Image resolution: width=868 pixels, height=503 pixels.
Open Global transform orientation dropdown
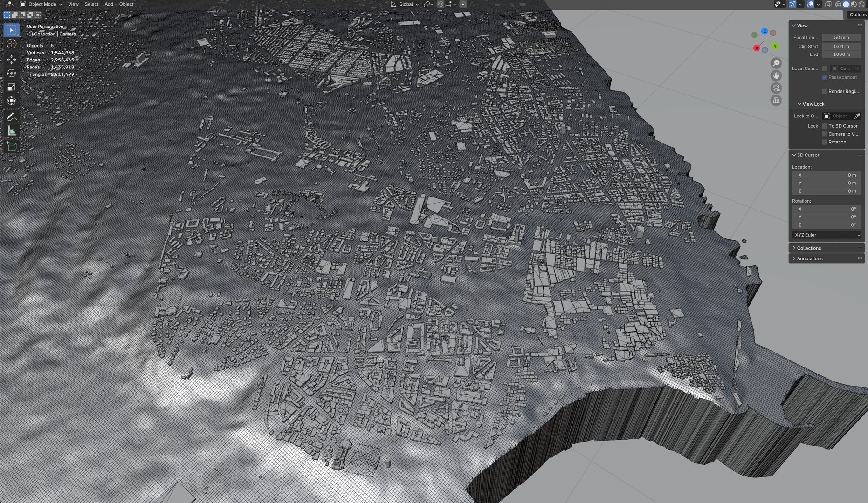[404, 4]
